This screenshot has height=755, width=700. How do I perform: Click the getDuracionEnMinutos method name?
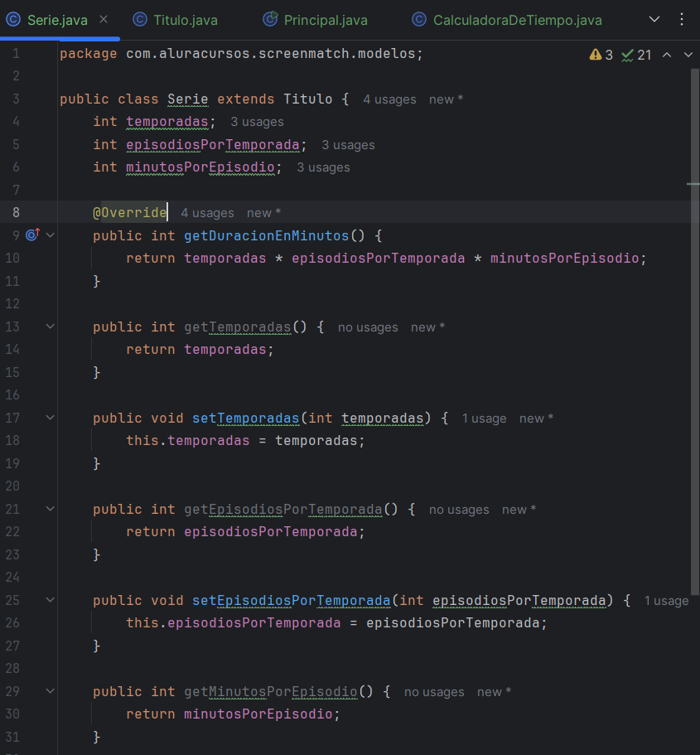[266, 235]
